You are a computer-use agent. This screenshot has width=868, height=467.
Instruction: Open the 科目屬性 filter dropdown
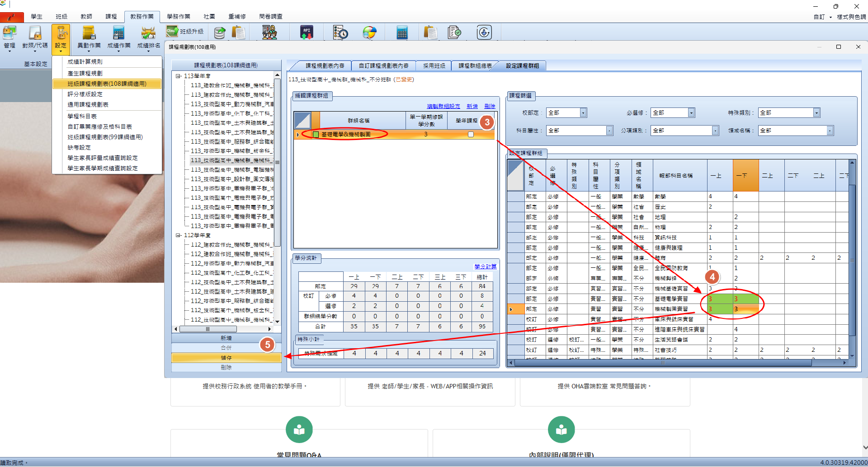pyautogui.click(x=609, y=131)
